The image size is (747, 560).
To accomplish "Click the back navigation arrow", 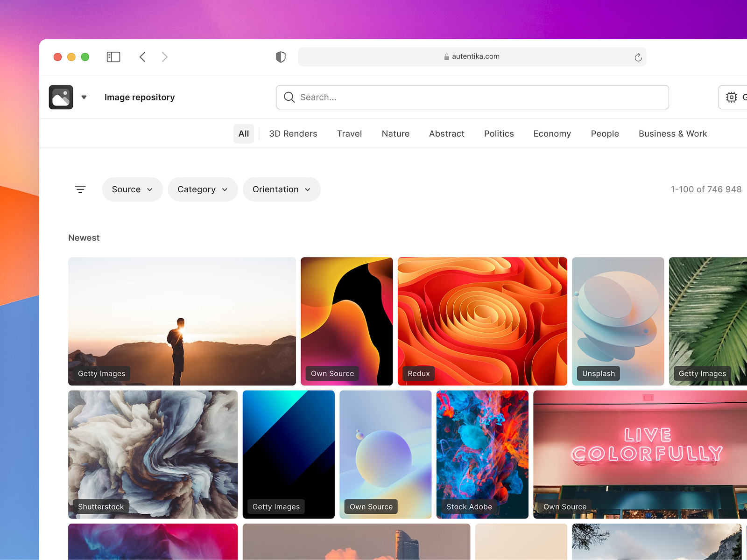I will point(143,56).
